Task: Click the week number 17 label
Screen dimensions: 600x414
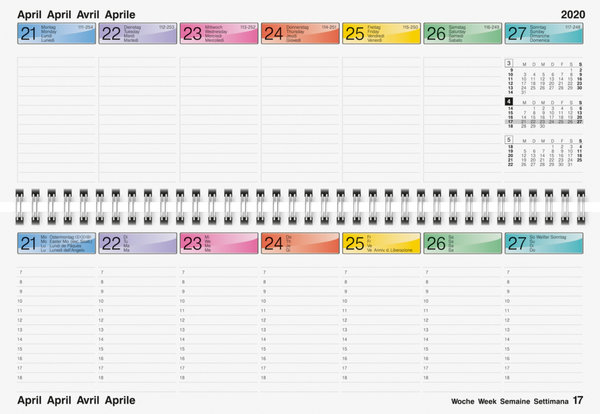Action: [x=577, y=400]
